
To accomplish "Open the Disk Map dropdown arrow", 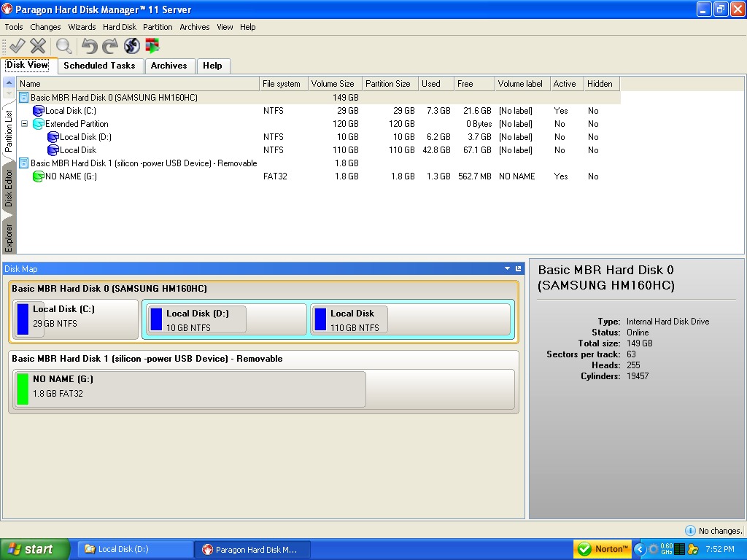I will point(508,268).
